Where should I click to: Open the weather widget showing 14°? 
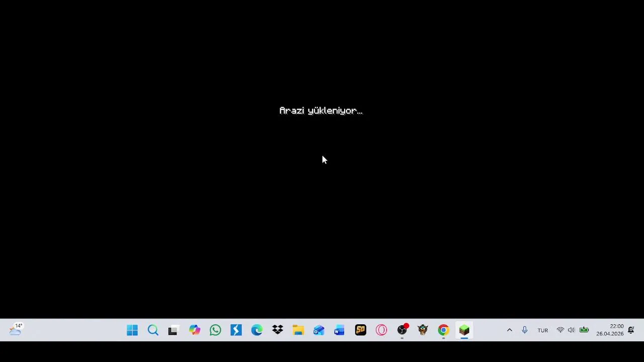coord(16,330)
